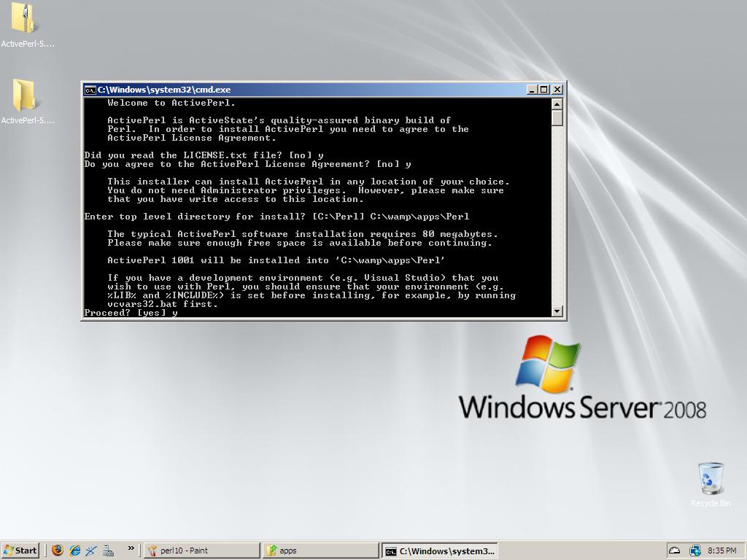Viewport: 747px width, 560px height.
Task: Open the Recycle Bin
Action: click(711, 478)
